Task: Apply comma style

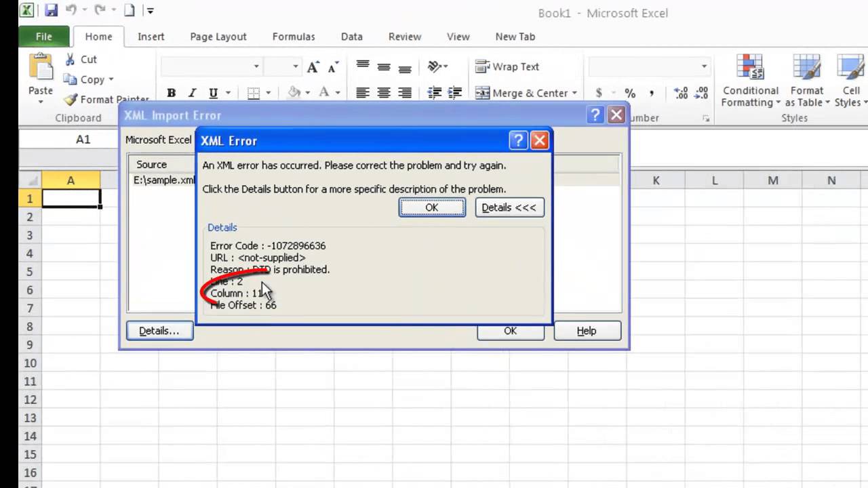Action: pos(651,93)
